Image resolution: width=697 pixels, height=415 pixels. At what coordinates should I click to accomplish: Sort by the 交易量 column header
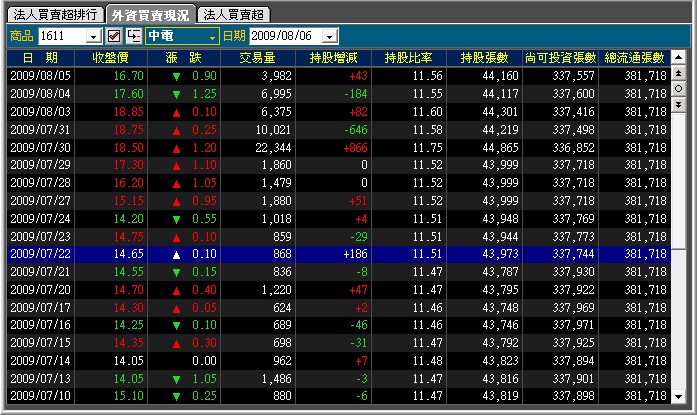(x=258, y=58)
